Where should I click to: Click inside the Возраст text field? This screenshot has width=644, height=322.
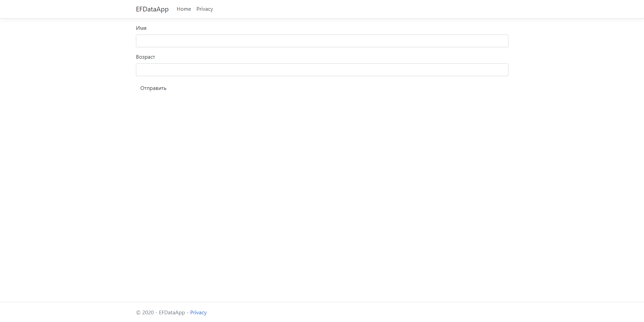coord(322,69)
